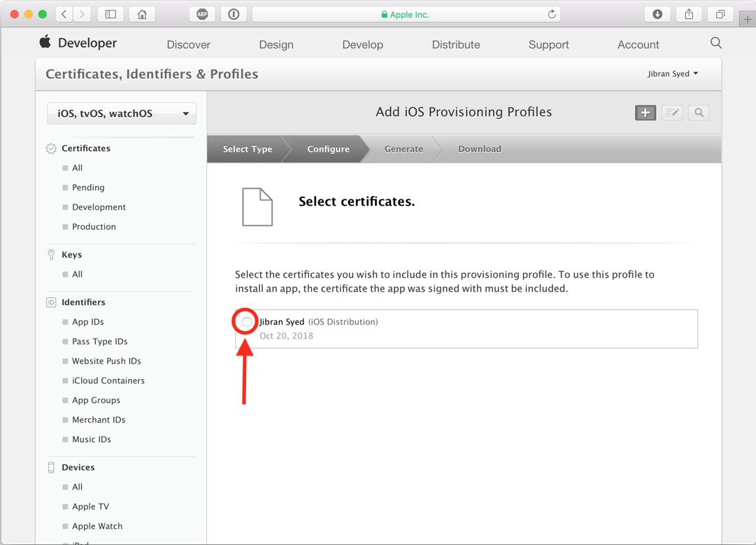This screenshot has height=545, width=756.
Task: Click the Apple Inc. address bar
Action: point(406,14)
